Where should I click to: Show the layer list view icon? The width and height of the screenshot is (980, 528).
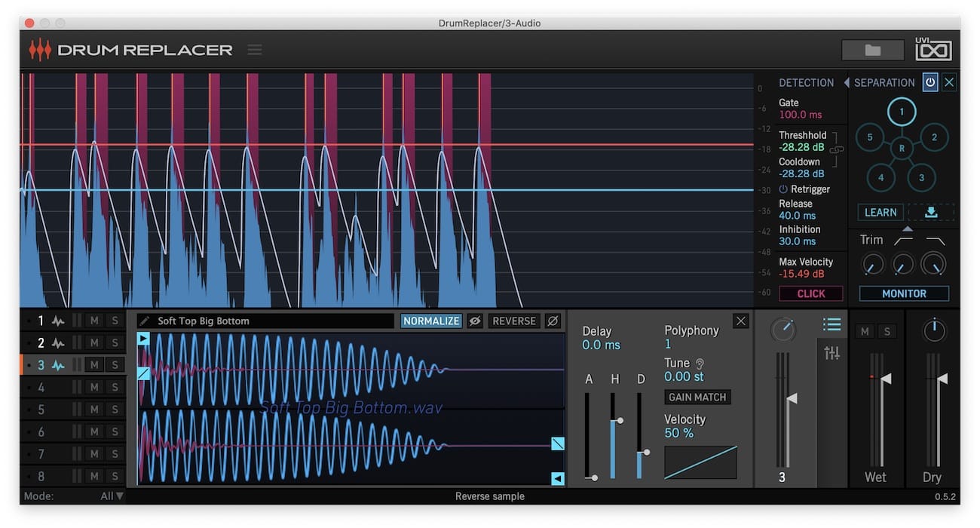click(831, 325)
